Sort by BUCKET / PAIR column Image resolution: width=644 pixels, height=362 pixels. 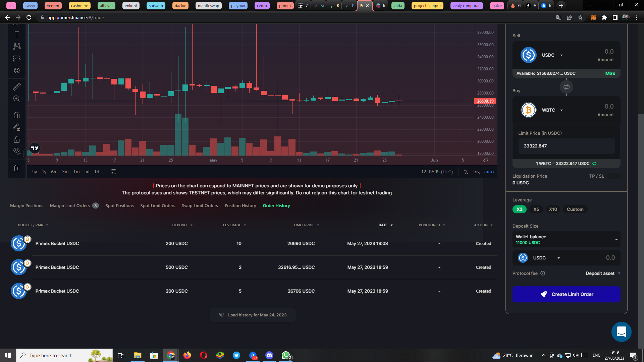(33, 225)
